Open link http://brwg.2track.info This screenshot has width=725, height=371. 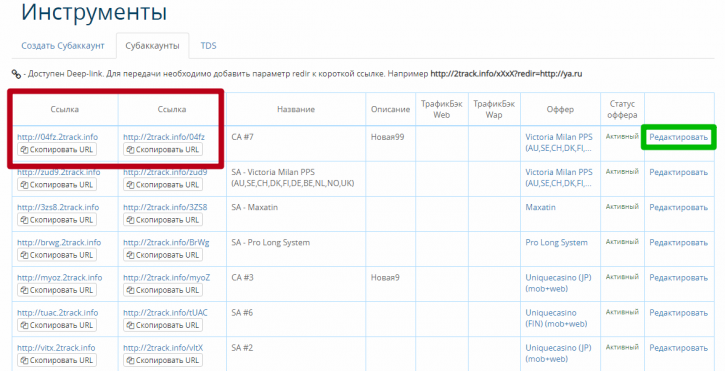click(x=59, y=242)
